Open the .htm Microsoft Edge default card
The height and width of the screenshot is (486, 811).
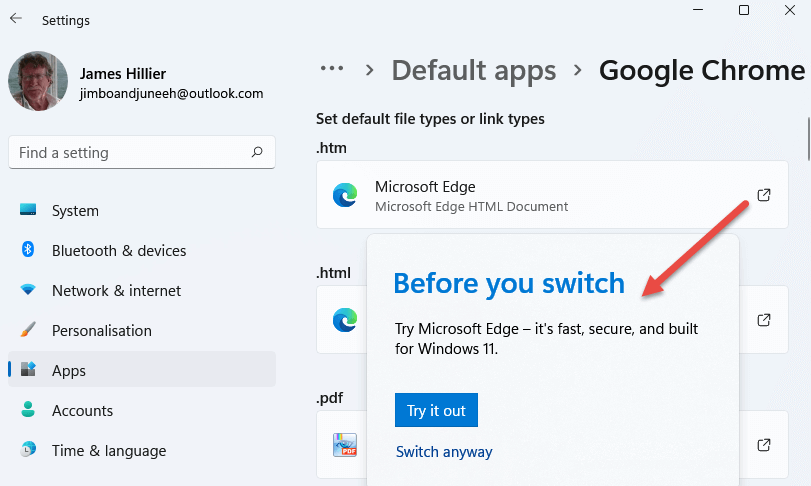(x=552, y=194)
